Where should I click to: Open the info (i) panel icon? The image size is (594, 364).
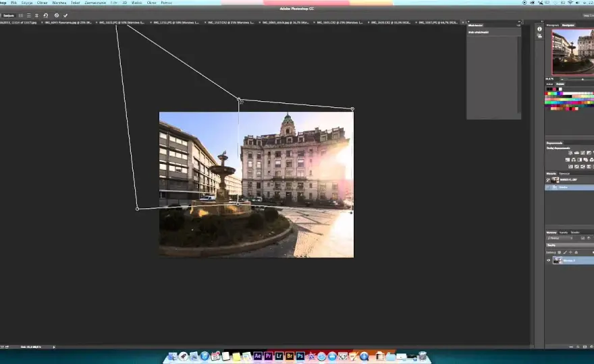[x=539, y=29]
